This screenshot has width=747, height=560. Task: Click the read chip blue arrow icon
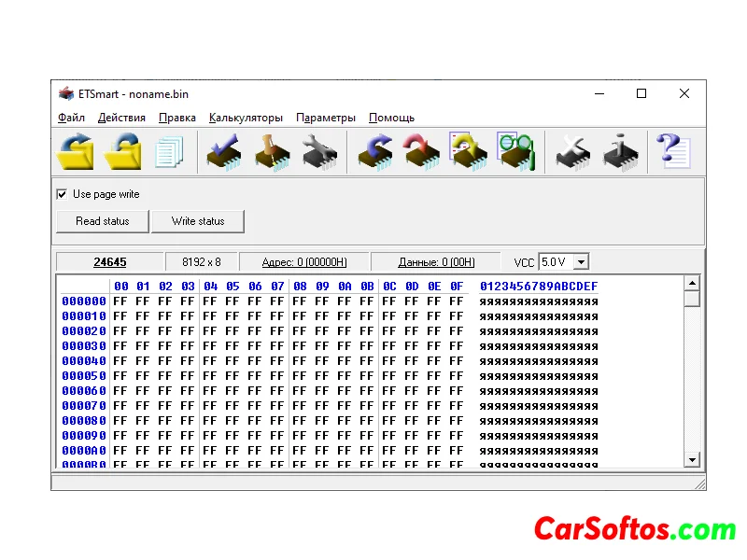[374, 151]
